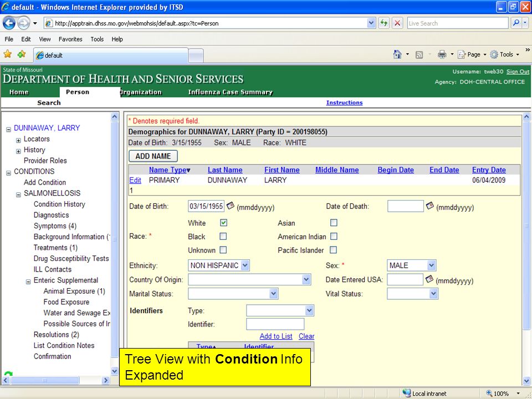Open the File menu
Viewport: 532px width, 399px height.
pos(9,39)
